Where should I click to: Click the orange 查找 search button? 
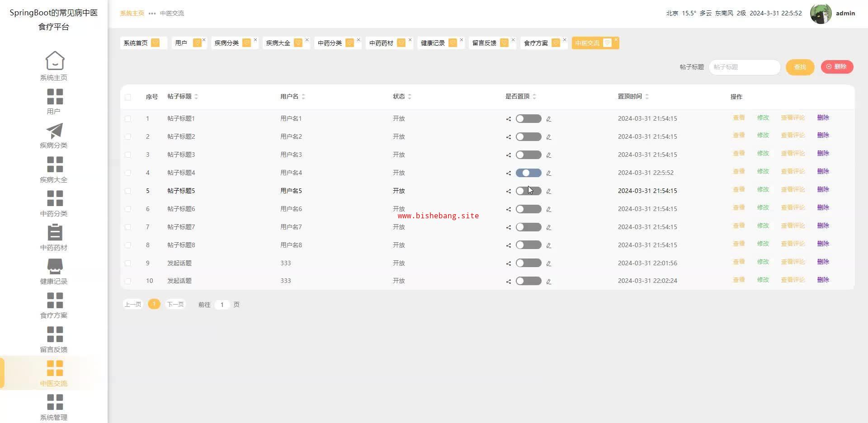click(800, 67)
